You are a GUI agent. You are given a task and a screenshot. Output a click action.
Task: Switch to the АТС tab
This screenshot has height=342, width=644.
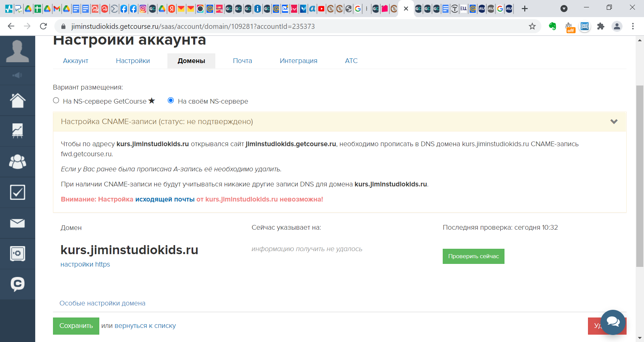[351, 61]
